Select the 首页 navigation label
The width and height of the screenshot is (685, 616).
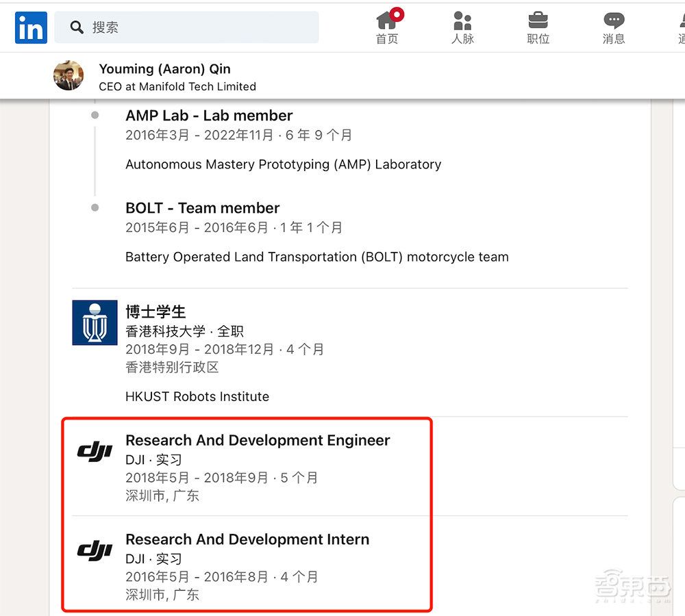click(386, 39)
